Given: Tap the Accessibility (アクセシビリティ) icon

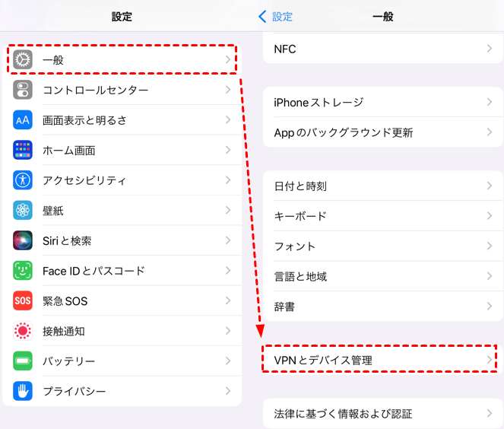Looking at the screenshot, I should point(23,180).
